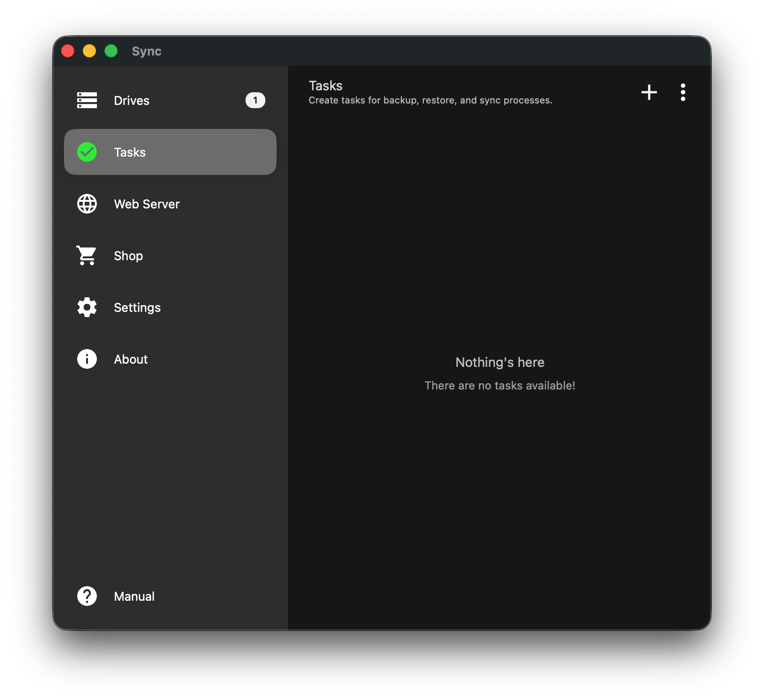764x700 pixels.
Task: Click the About info icon
Action: pos(87,359)
